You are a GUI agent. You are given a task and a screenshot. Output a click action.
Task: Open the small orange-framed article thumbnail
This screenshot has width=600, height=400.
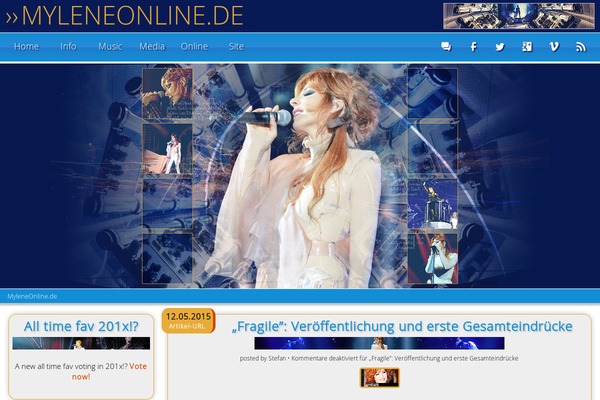[x=380, y=377]
